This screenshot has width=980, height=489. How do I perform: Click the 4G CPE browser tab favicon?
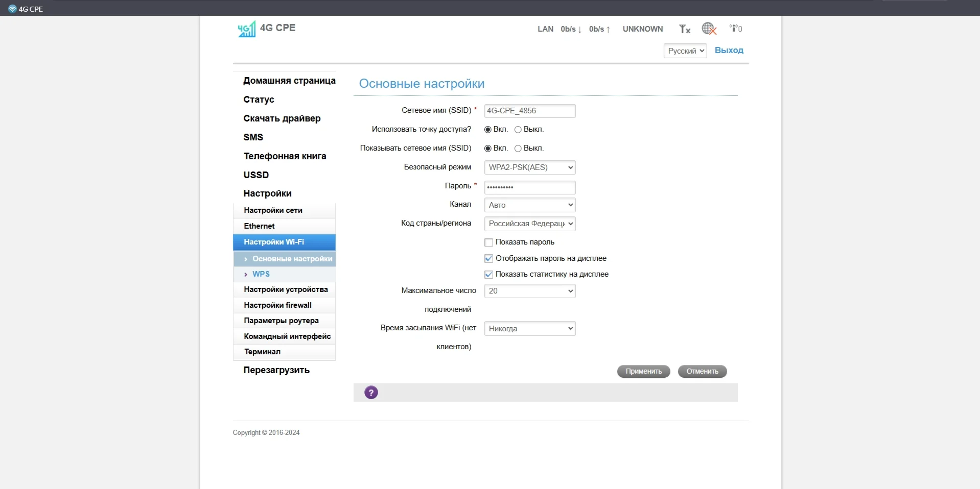pyautogui.click(x=12, y=9)
